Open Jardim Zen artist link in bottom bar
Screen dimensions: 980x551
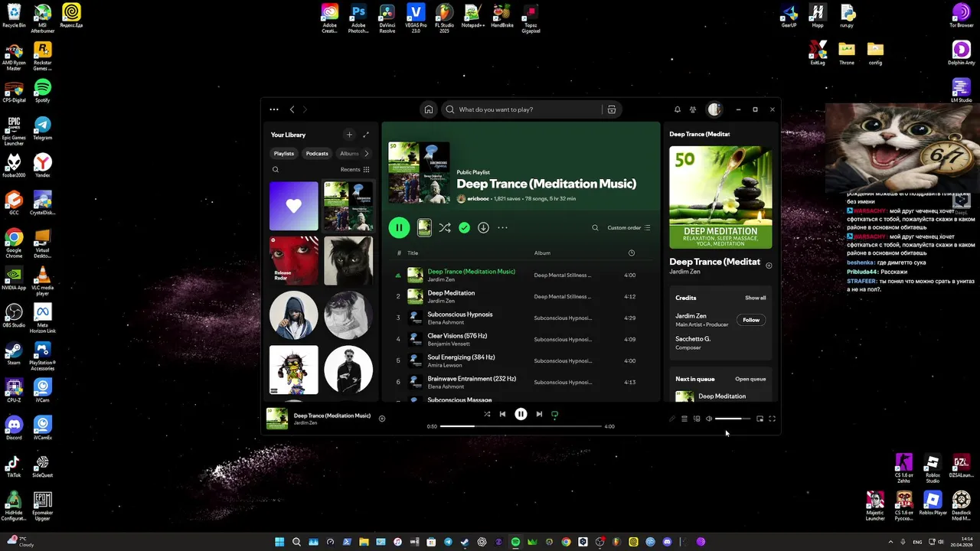(x=305, y=422)
